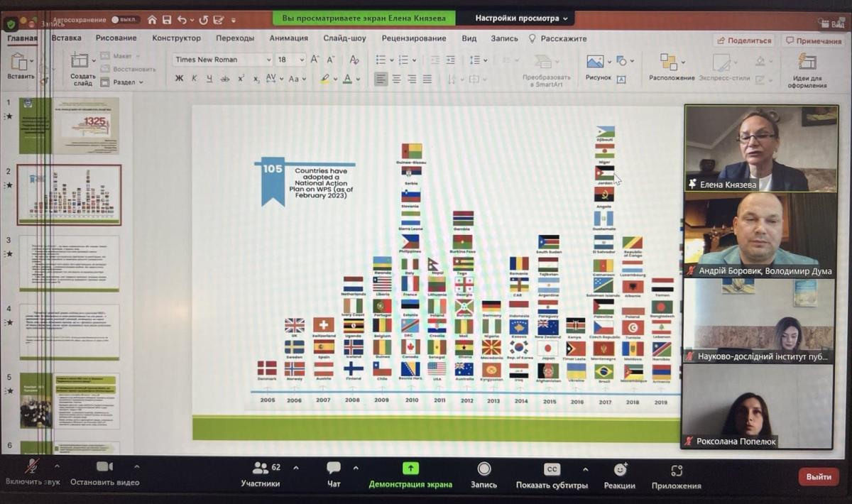Expand the View Settings (Настройки просмотра) dropdown

pos(517,18)
